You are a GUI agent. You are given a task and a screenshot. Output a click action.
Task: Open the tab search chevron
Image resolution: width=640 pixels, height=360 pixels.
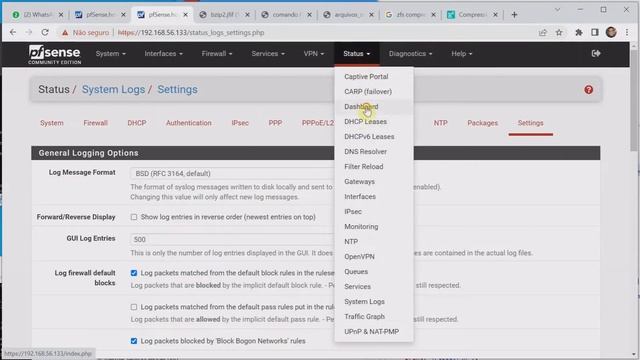pos(558,9)
